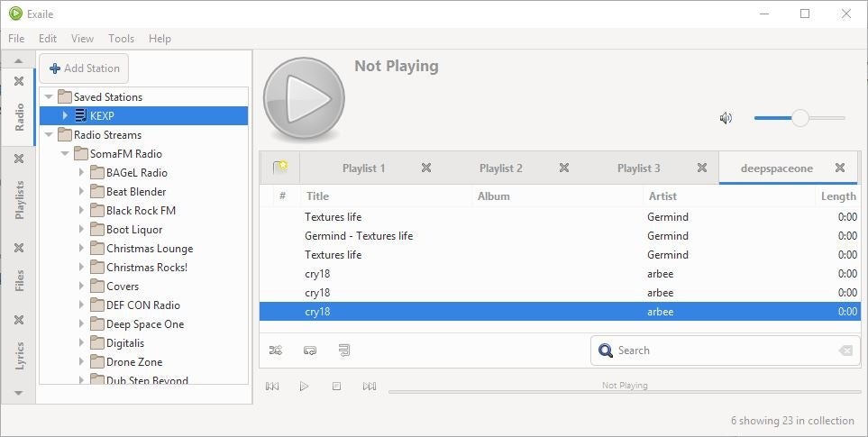Image resolution: width=868 pixels, height=437 pixels.
Task: Toggle dynamic playlist mode
Action: [x=343, y=351]
